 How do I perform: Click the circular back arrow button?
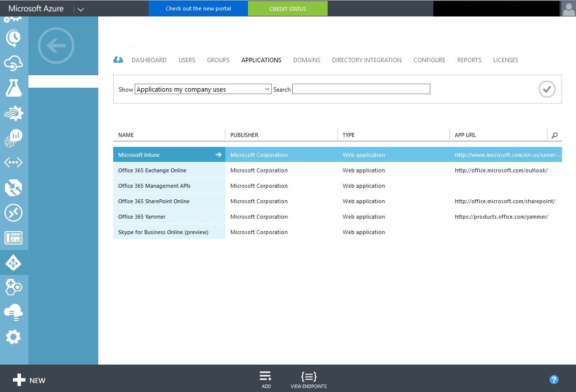tap(56, 46)
